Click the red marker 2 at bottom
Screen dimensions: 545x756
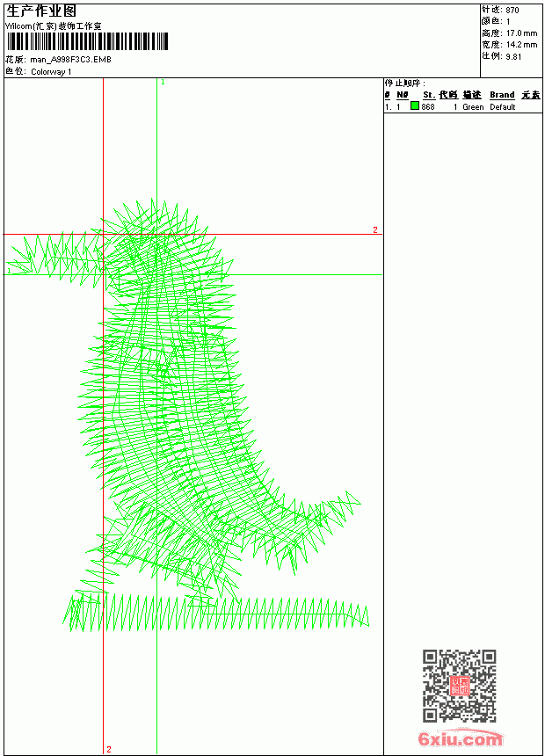click(109, 749)
